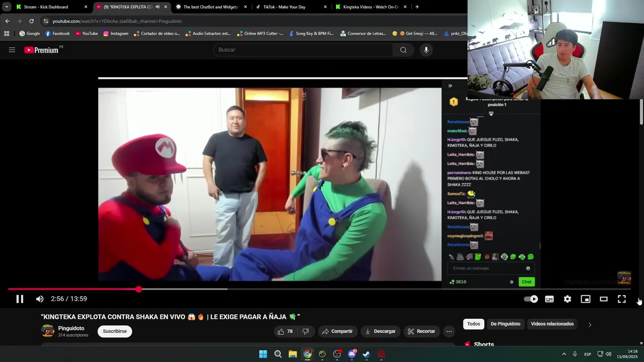Select the De Pinguidoto filter chip

[x=505, y=324]
